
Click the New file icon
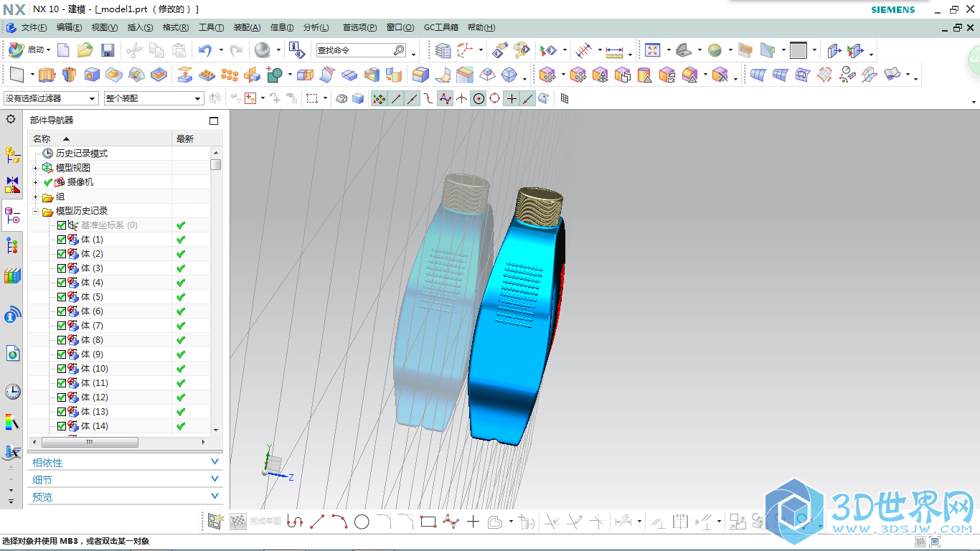pos(63,50)
